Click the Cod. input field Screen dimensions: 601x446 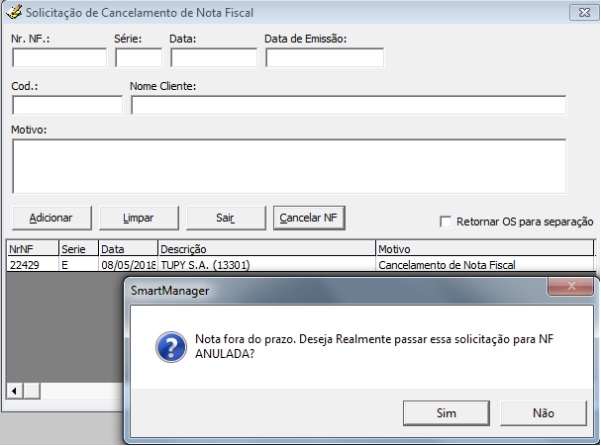[67, 105]
